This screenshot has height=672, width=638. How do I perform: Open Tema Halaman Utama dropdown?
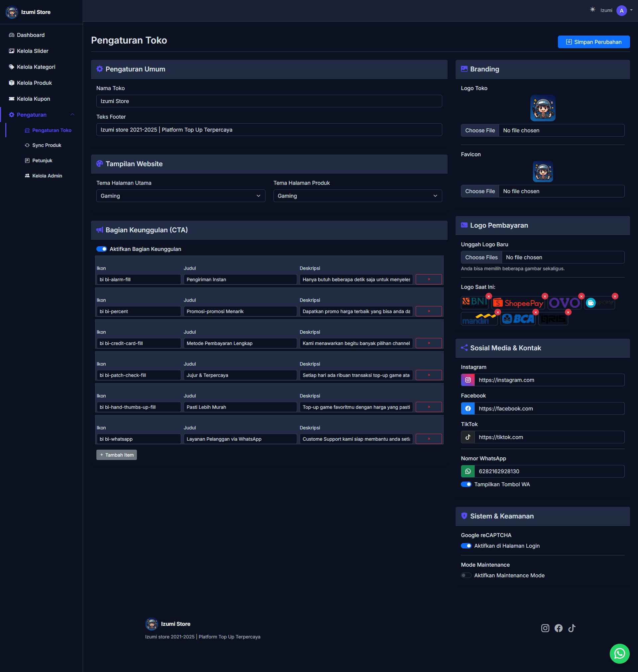pos(180,196)
